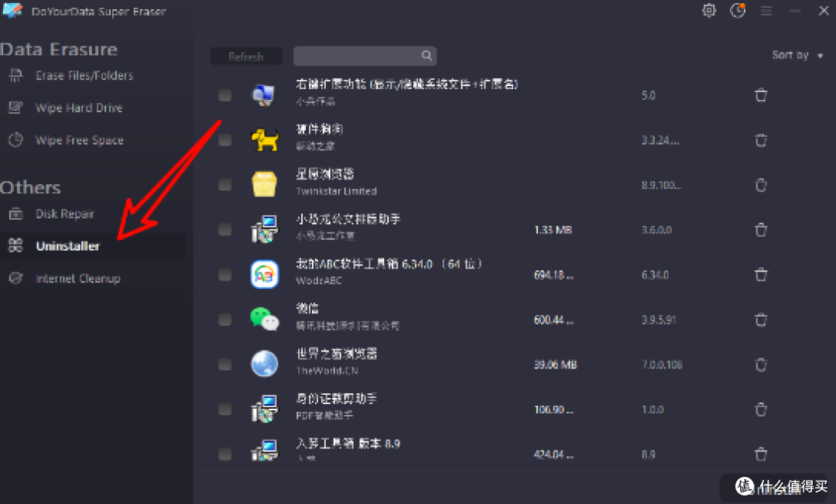Click the WodeABC app icon
Screen dimensions: 836x504
265,275
